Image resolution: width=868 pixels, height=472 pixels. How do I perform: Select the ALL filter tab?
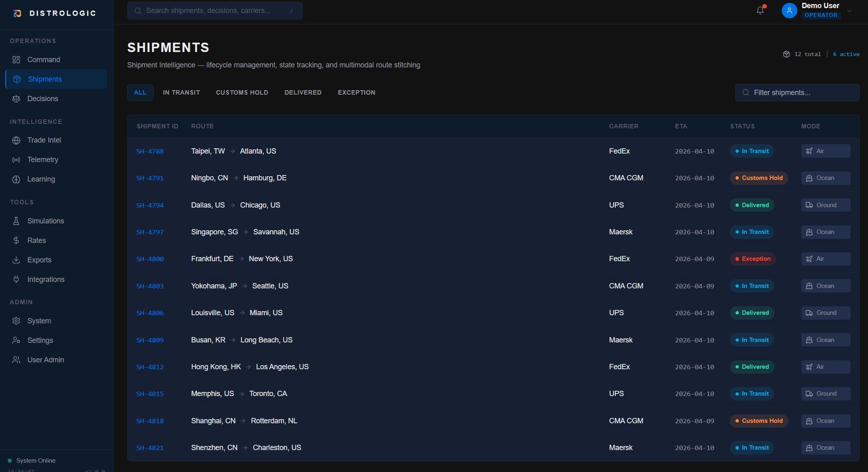pyautogui.click(x=140, y=93)
